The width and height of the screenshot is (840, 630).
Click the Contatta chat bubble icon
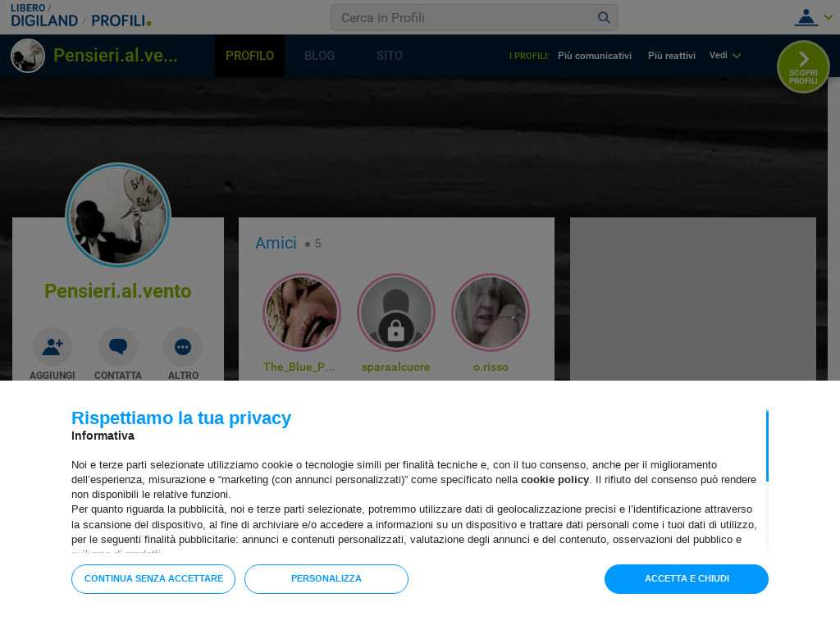tap(118, 347)
